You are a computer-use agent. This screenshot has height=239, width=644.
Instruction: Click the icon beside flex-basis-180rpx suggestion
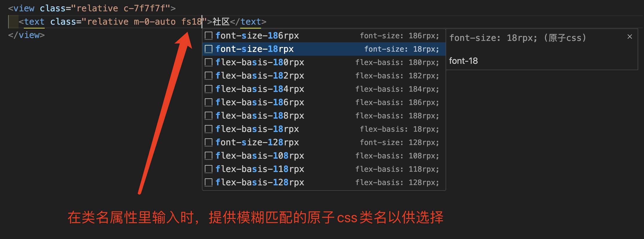[209, 62]
